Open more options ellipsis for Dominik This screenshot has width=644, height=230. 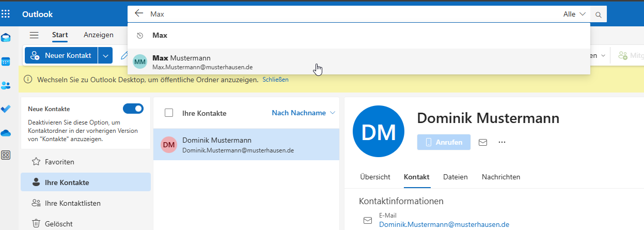coord(501,142)
